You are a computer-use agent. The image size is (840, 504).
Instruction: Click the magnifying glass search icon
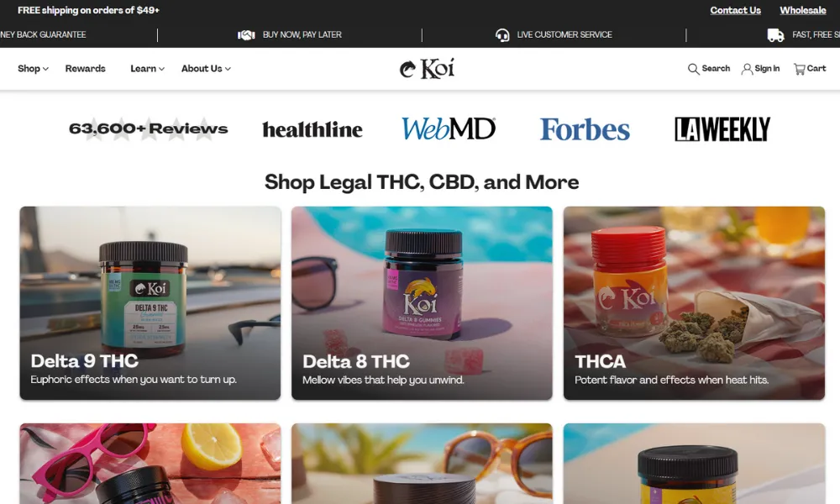(x=693, y=69)
